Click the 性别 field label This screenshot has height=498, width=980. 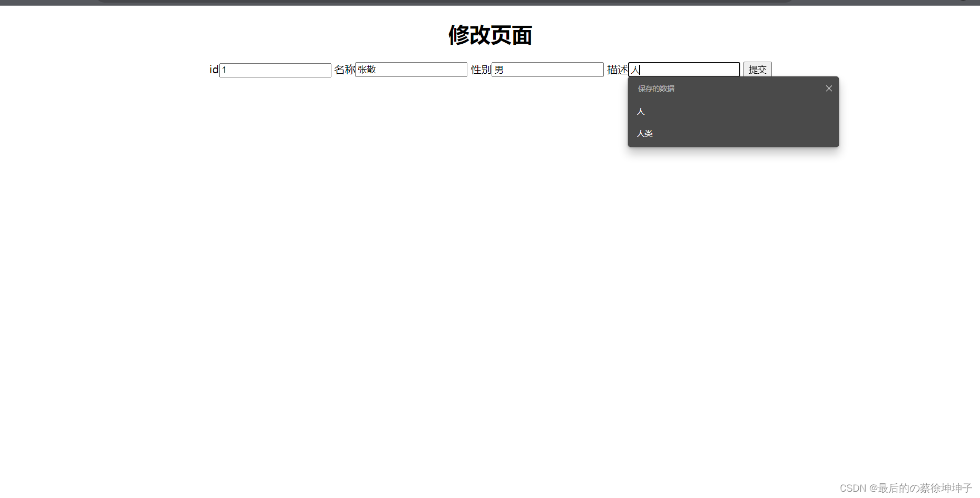click(481, 70)
